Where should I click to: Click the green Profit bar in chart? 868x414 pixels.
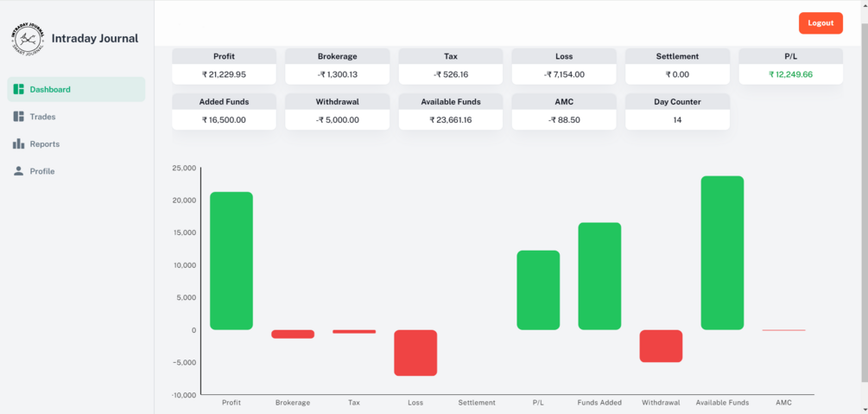coord(231,261)
